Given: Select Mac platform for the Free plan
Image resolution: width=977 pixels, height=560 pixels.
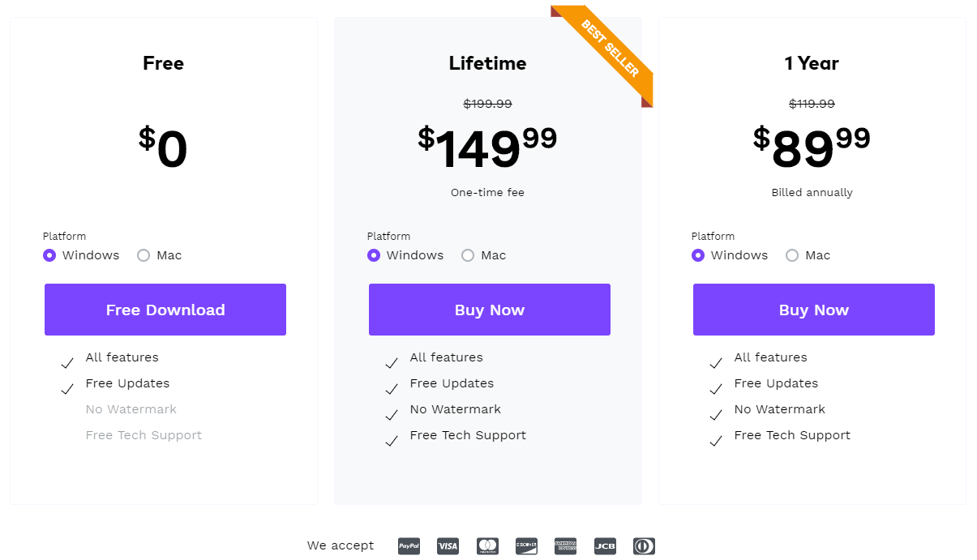Looking at the screenshot, I should (x=144, y=255).
